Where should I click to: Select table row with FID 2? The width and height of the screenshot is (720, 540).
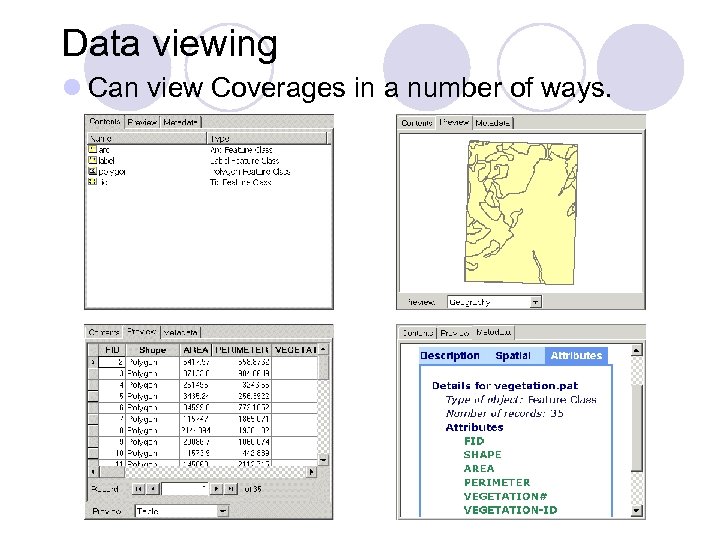point(202,362)
